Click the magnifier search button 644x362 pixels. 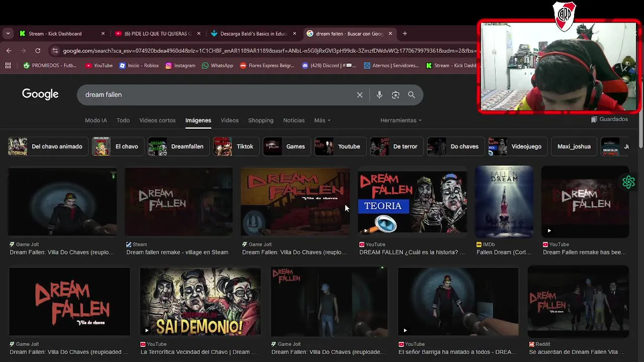412,95
